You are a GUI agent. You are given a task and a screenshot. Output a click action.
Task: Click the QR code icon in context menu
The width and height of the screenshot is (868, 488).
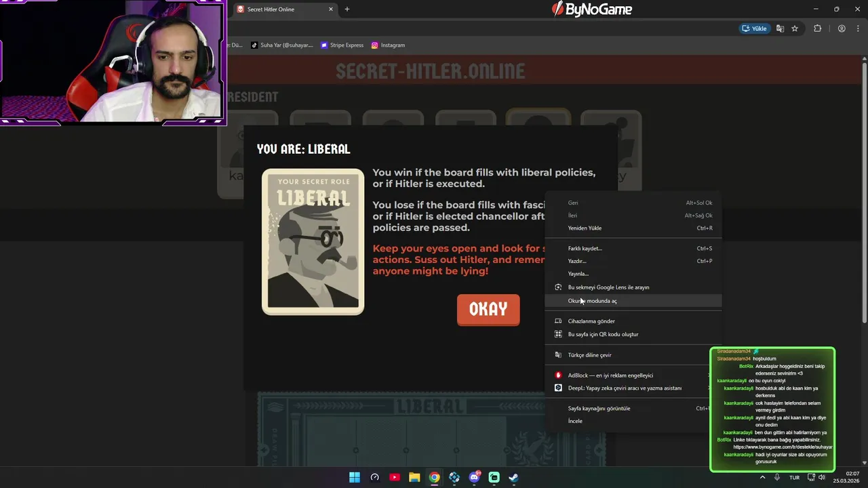click(558, 334)
